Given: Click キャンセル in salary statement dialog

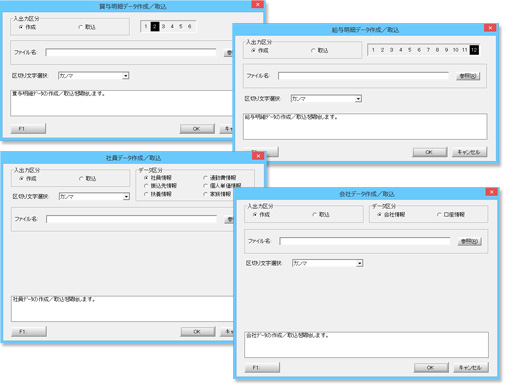Looking at the screenshot, I should click(469, 152).
